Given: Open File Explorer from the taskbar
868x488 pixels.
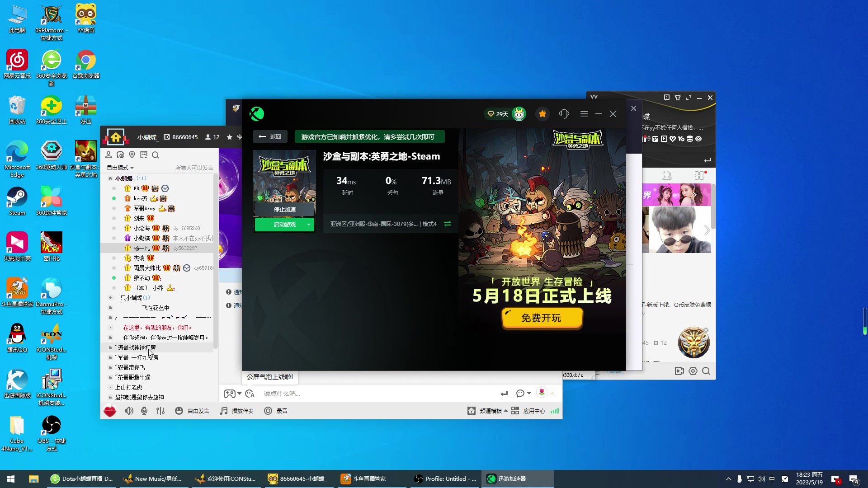Looking at the screenshot, I should click(x=33, y=479).
